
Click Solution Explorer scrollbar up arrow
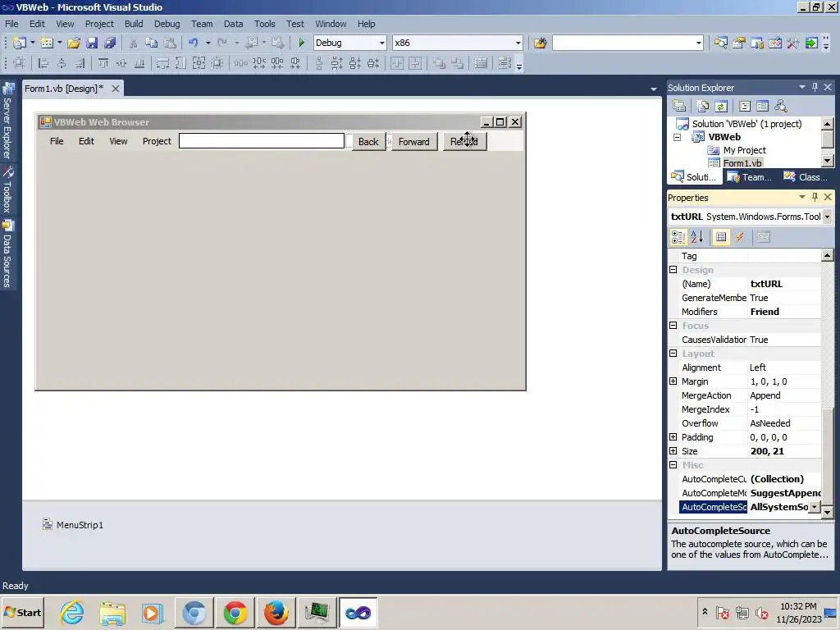coord(827,124)
